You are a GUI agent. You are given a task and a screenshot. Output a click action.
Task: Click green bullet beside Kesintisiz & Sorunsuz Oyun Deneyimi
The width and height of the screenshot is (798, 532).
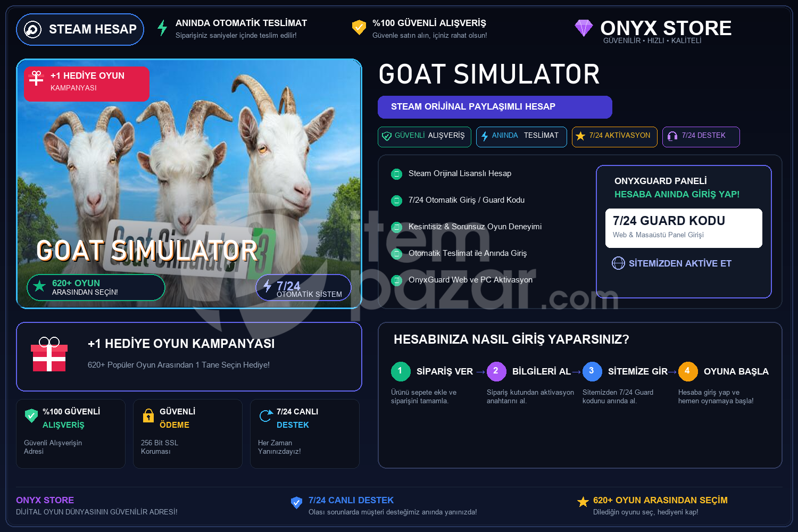(396, 227)
